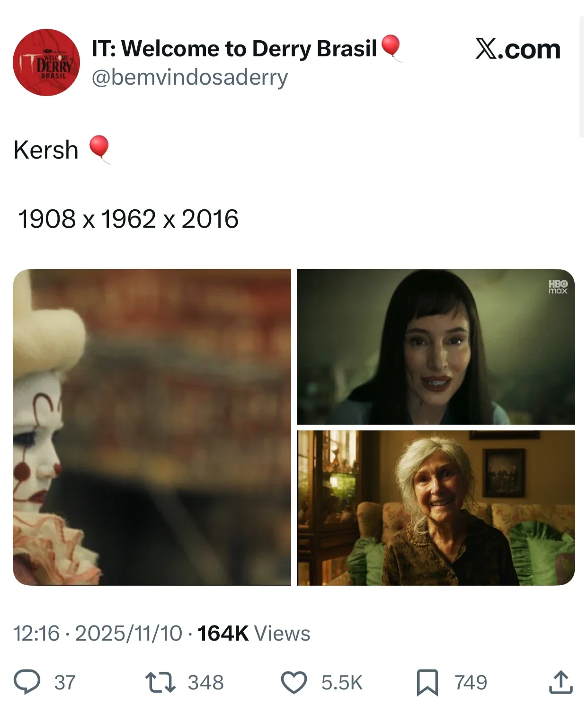Click the X.com logo
The image size is (588, 724).
[518, 49]
